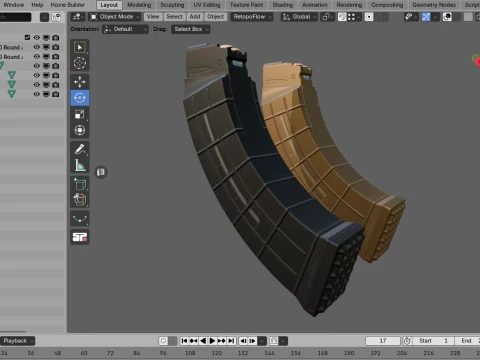This screenshot has width=480, height=360.
Task: Open the Playback dropdown in timeline
Action: 17,341
